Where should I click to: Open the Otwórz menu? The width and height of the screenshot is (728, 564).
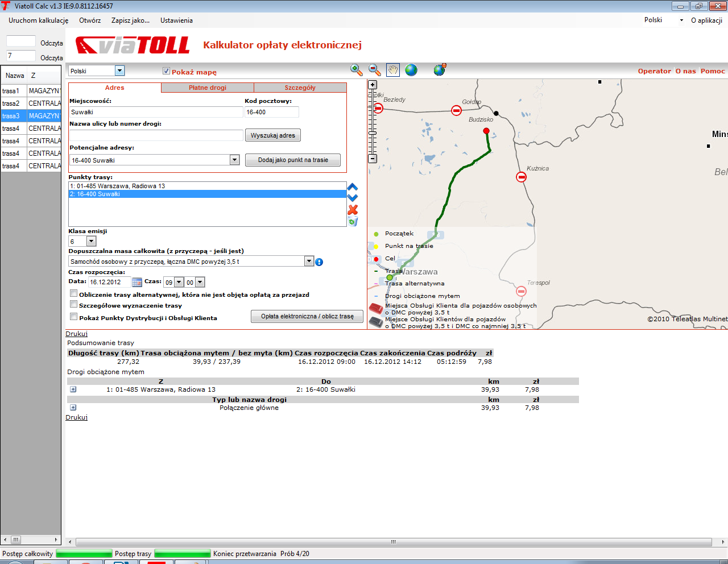90,20
